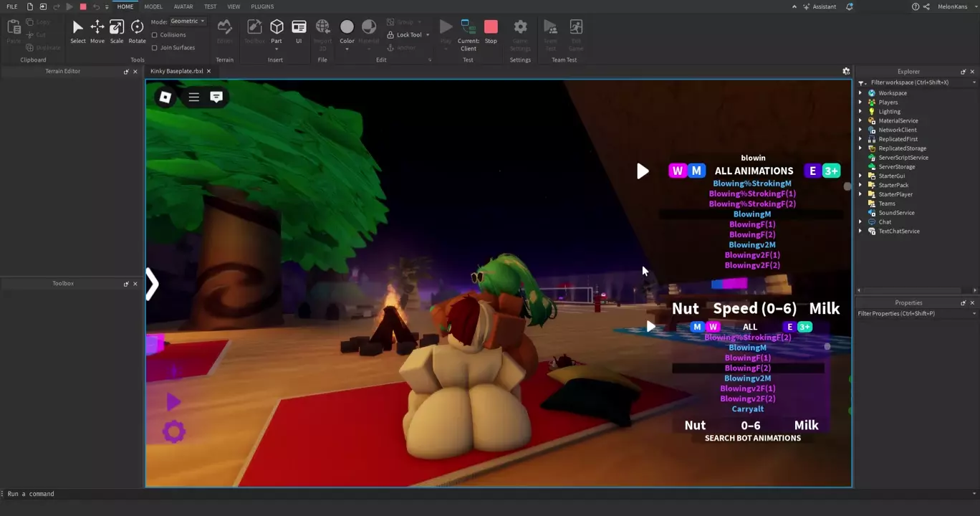Enable the Collisions checkbox
980x516 pixels.
point(155,35)
